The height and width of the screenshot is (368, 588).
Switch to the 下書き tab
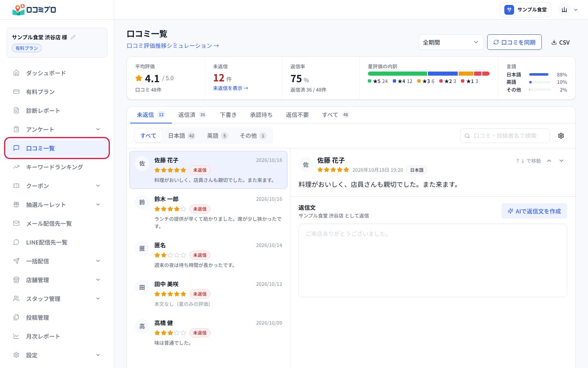228,115
